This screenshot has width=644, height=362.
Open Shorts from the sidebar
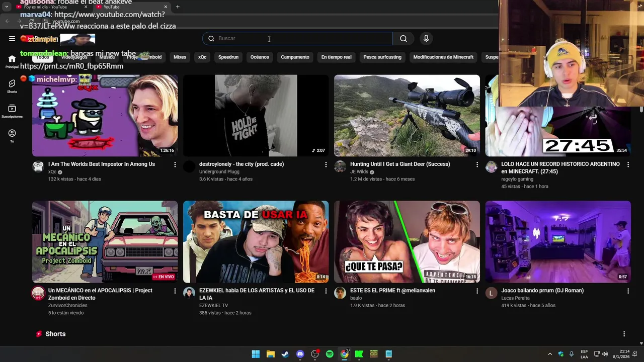[12, 86]
